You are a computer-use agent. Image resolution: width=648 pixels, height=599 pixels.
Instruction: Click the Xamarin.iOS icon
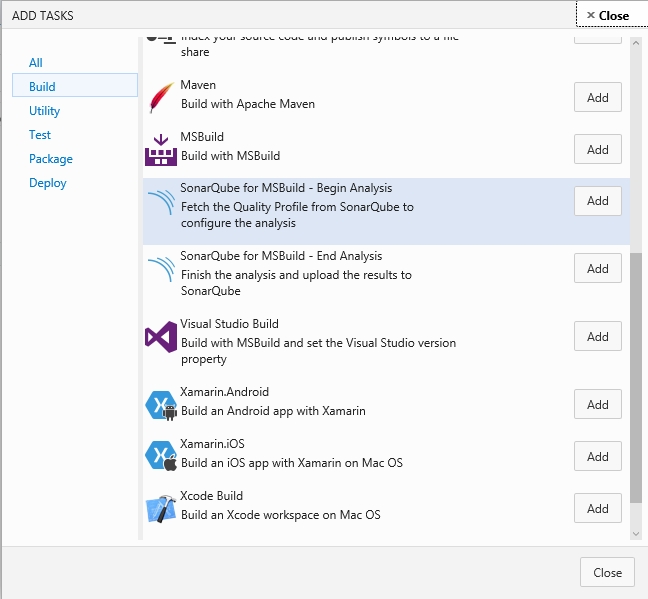coord(161,456)
